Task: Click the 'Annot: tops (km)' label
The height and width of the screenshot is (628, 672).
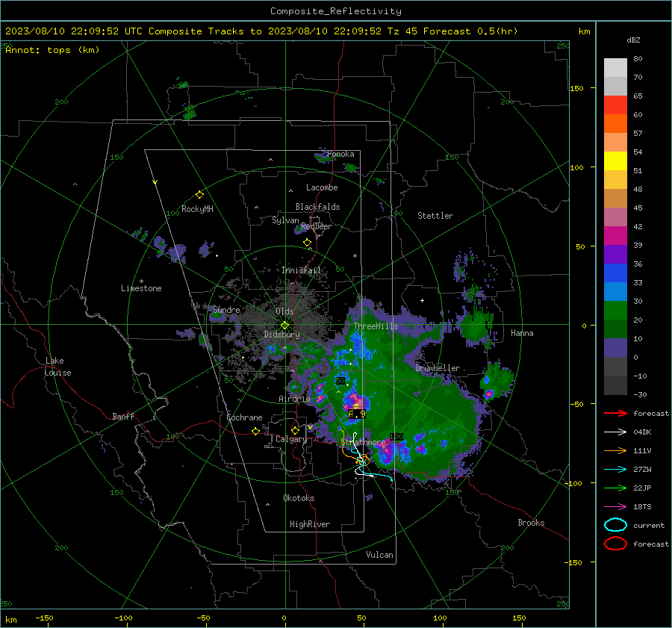Action: (52, 50)
